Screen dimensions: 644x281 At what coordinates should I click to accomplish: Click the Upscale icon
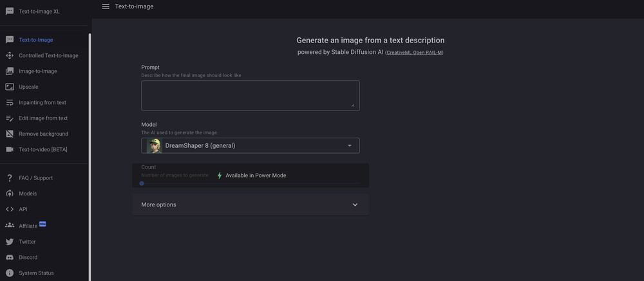(10, 87)
